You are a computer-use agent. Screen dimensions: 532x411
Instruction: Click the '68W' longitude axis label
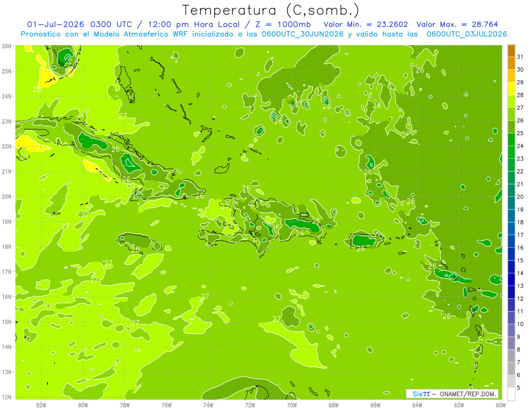333,404
